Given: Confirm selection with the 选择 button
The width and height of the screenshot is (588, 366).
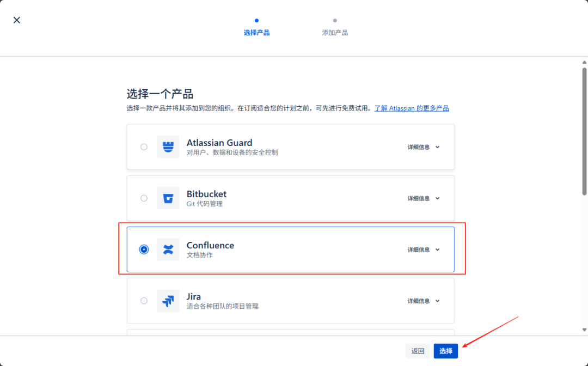Looking at the screenshot, I should click(445, 351).
